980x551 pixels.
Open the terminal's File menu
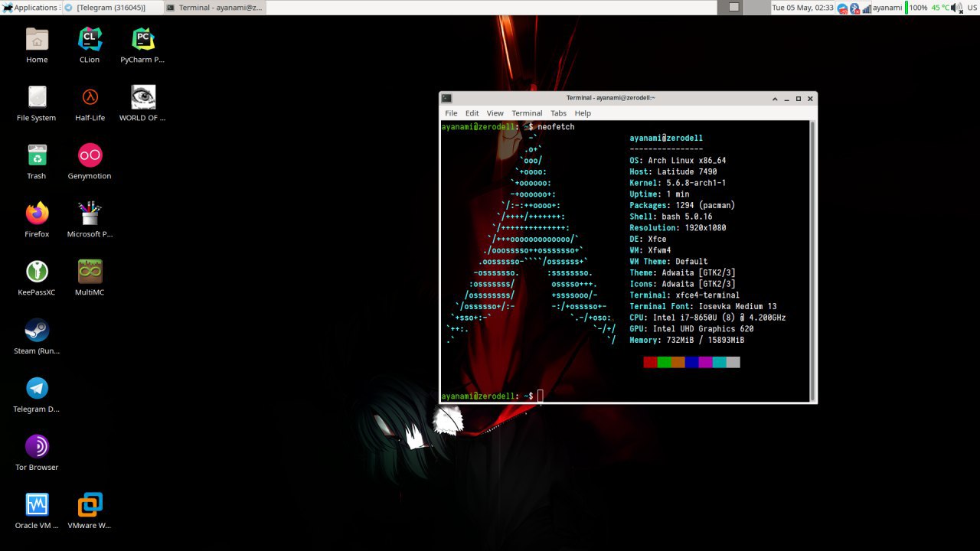tap(452, 113)
